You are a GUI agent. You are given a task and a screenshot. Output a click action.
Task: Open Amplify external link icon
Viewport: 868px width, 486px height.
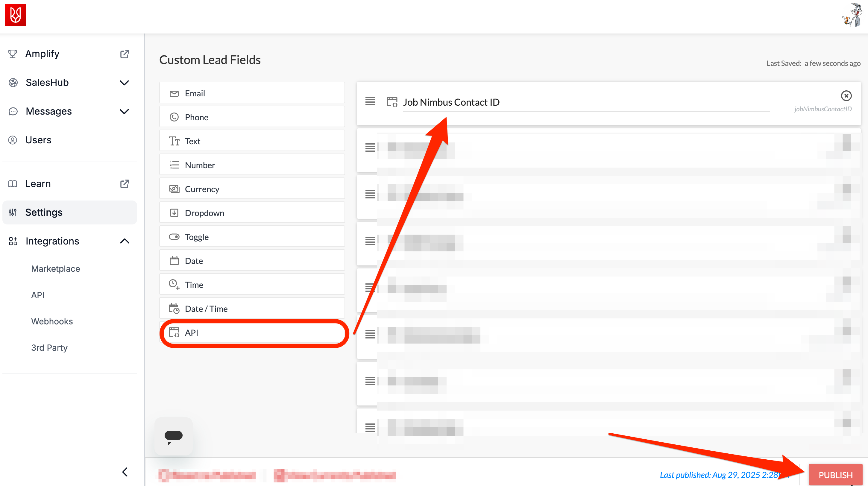[124, 54]
